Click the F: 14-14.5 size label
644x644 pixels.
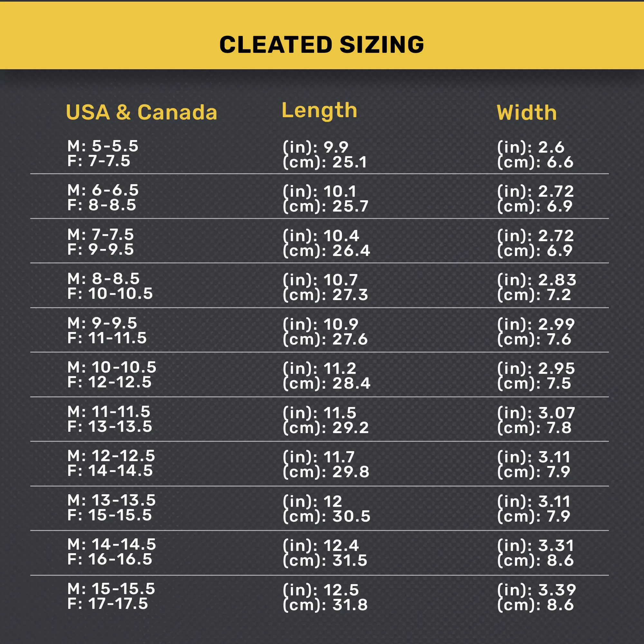point(110,471)
